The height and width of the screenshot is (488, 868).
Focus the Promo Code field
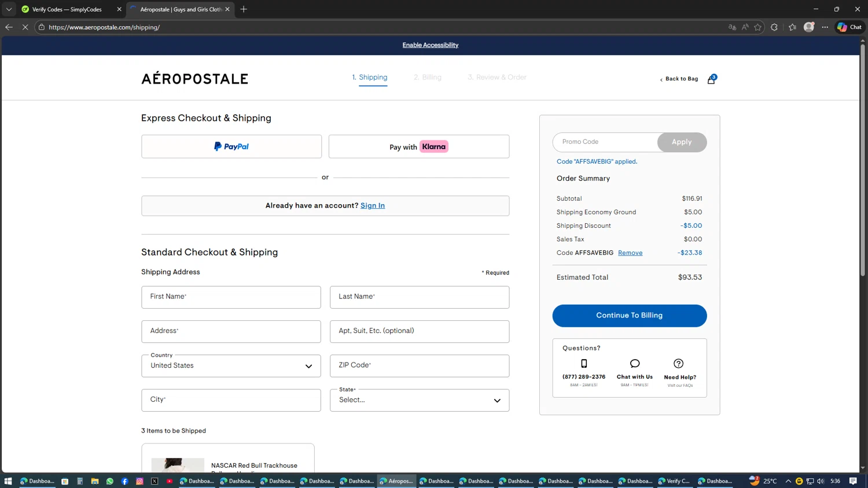[605, 142]
